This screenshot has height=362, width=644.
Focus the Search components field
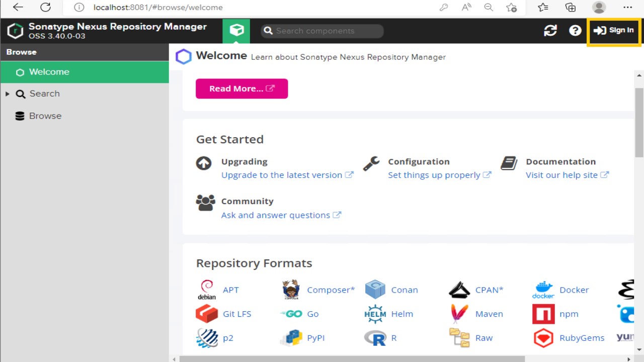click(x=322, y=31)
